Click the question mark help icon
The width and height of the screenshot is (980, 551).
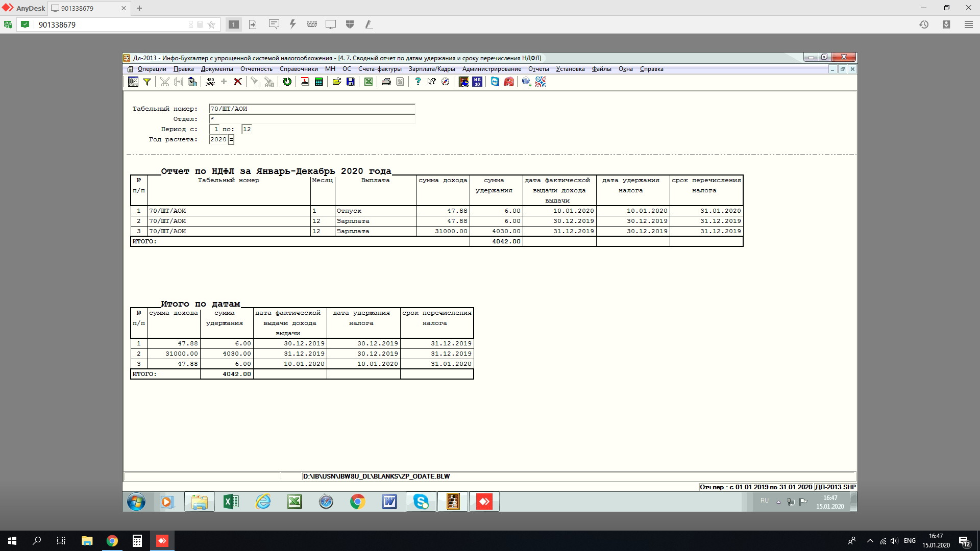pyautogui.click(x=418, y=82)
